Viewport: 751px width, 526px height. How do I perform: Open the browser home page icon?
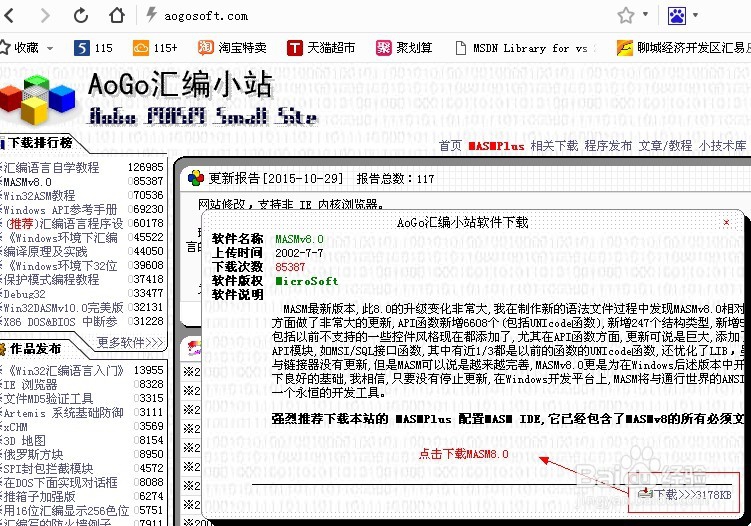[117, 15]
